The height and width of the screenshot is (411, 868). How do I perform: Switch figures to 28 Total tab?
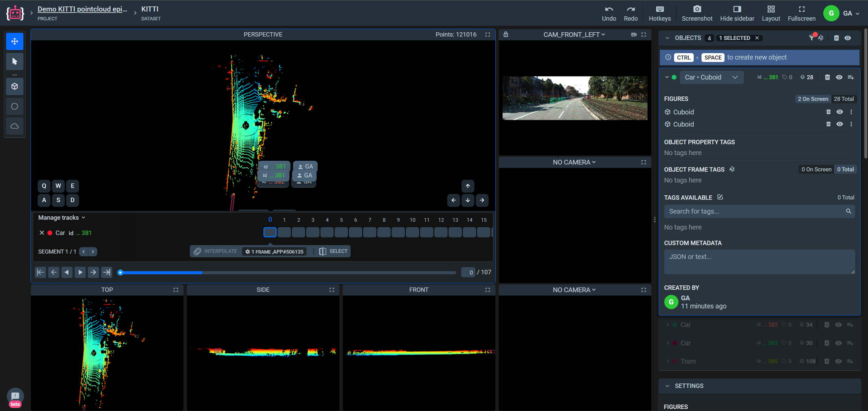[x=844, y=99]
